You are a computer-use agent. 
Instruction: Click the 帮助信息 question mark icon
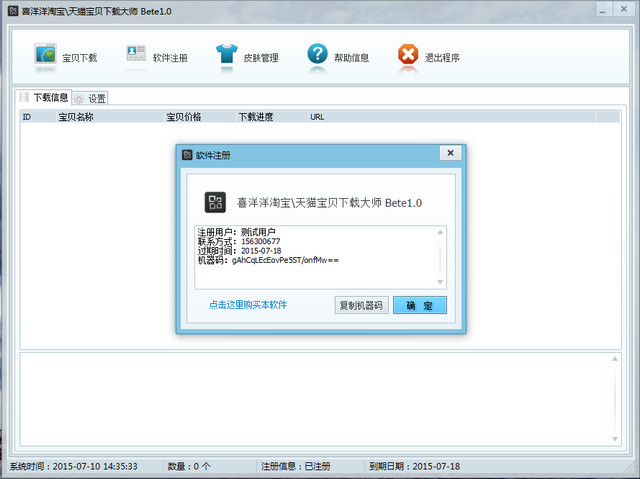coord(318,56)
